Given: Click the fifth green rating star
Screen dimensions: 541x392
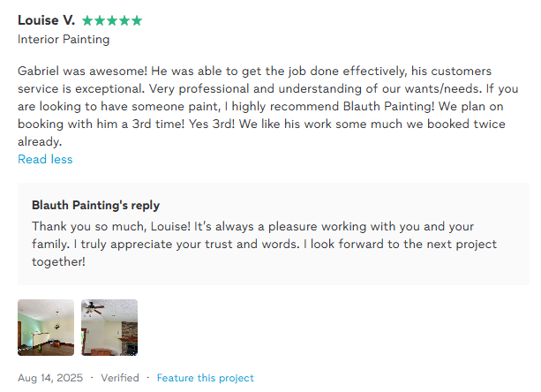Looking at the screenshot, I should [136, 20].
